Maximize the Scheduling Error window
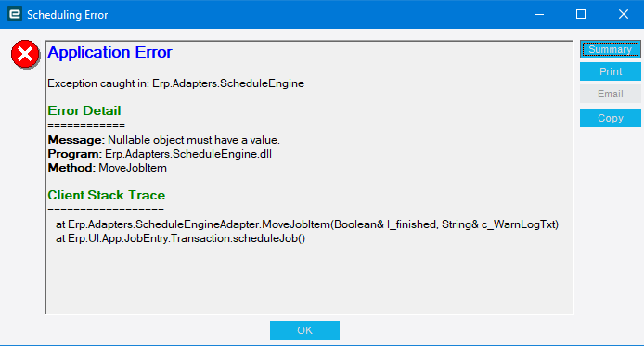Image resolution: width=644 pixels, height=346 pixels. (581, 14)
